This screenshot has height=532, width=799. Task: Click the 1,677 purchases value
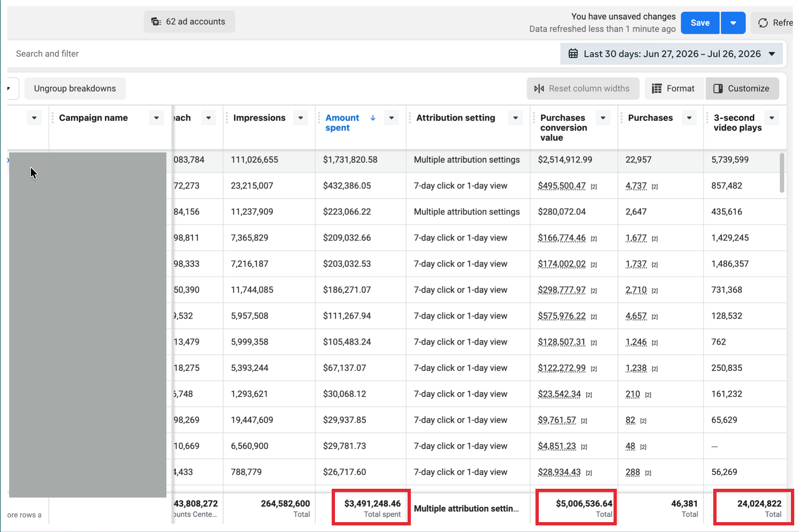636,238
